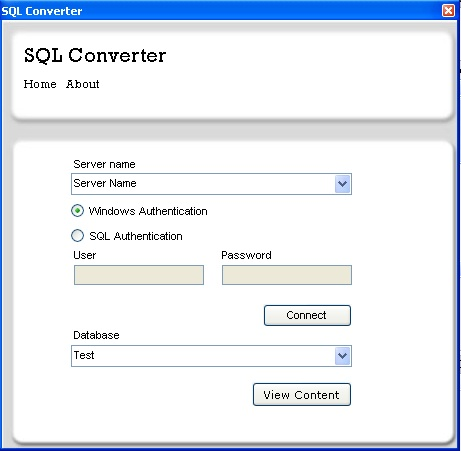The height and width of the screenshot is (451, 461).
Task: Click the Password input field
Action: (287, 275)
